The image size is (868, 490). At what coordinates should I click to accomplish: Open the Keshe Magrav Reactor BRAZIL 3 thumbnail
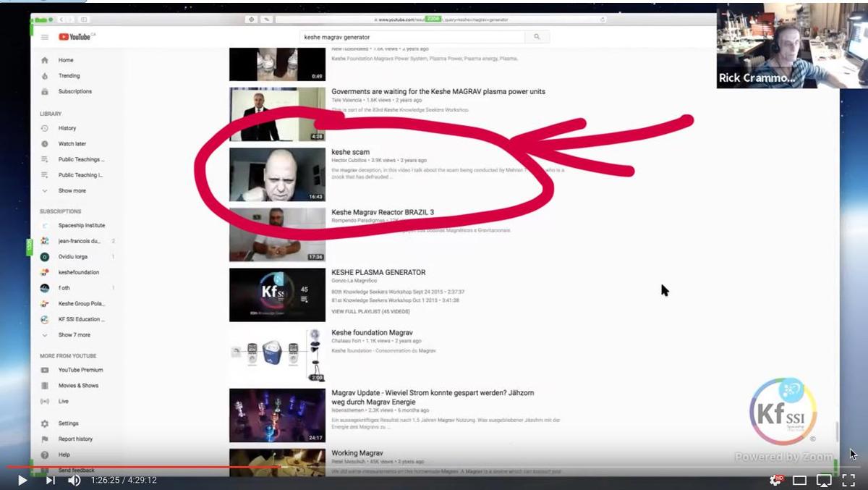pos(277,235)
